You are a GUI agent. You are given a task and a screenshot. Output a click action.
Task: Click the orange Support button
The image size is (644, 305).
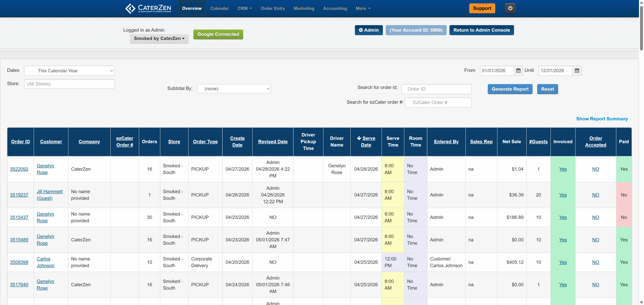[x=482, y=8]
